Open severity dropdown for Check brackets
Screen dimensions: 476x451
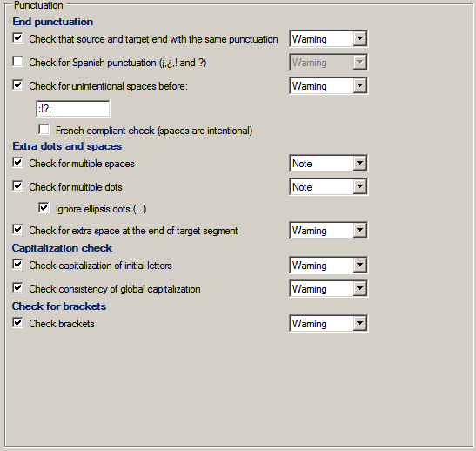tap(328, 323)
